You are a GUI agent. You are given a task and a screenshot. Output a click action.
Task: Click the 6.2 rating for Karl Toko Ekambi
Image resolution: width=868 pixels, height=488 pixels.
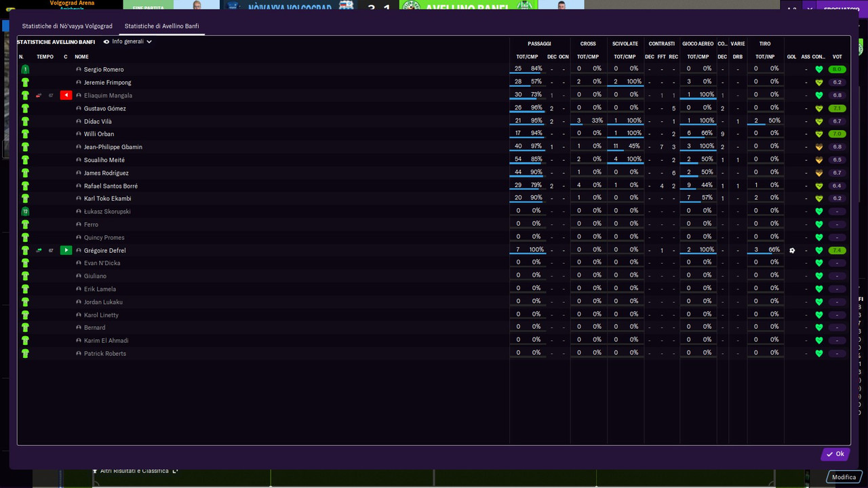837,199
